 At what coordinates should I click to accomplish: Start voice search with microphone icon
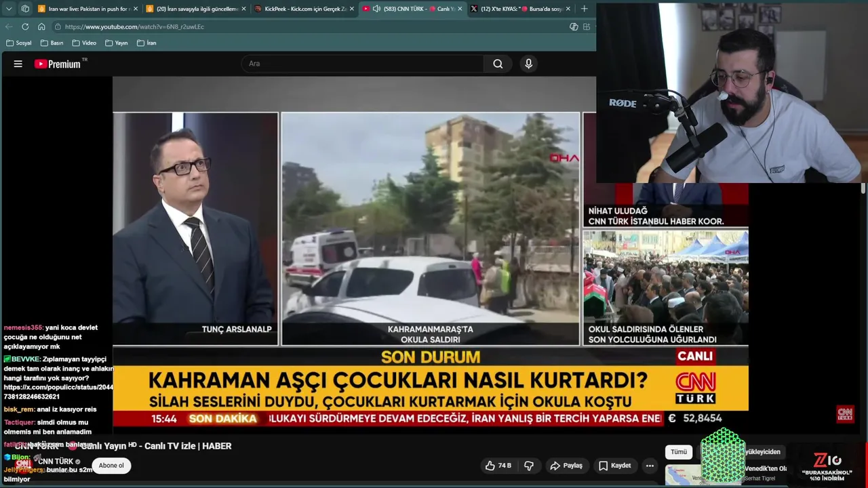pyautogui.click(x=529, y=64)
